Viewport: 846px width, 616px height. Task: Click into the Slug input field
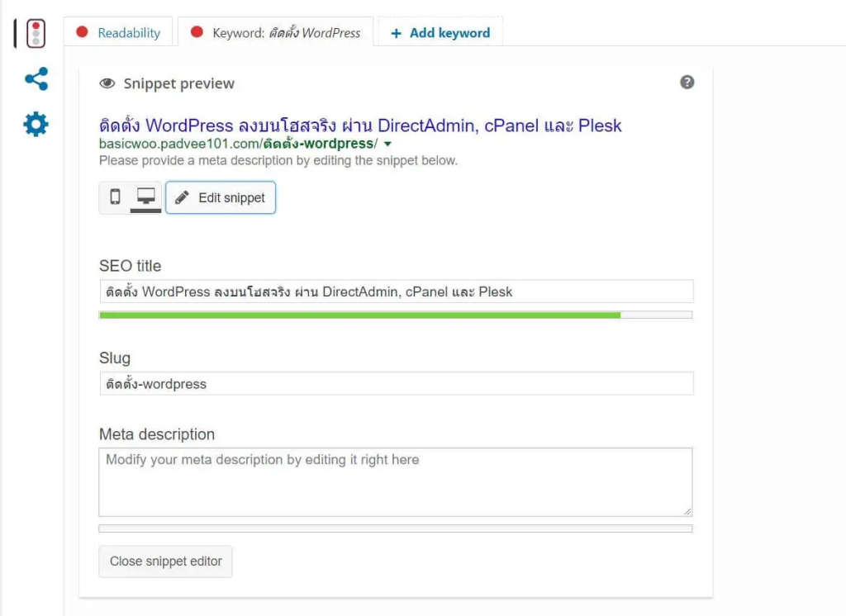click(396, 384)
